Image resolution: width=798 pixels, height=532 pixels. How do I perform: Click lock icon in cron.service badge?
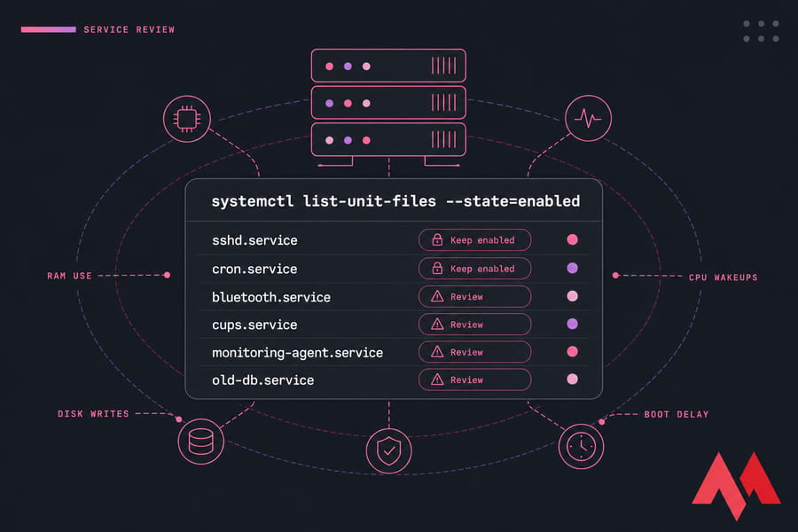[x=437, y=269]
